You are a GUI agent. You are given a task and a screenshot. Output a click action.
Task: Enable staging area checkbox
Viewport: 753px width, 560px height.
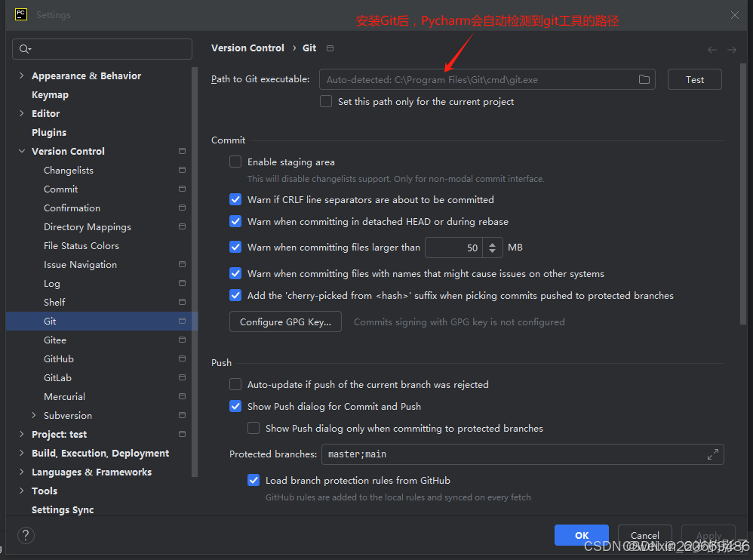[x=235, y=162]
